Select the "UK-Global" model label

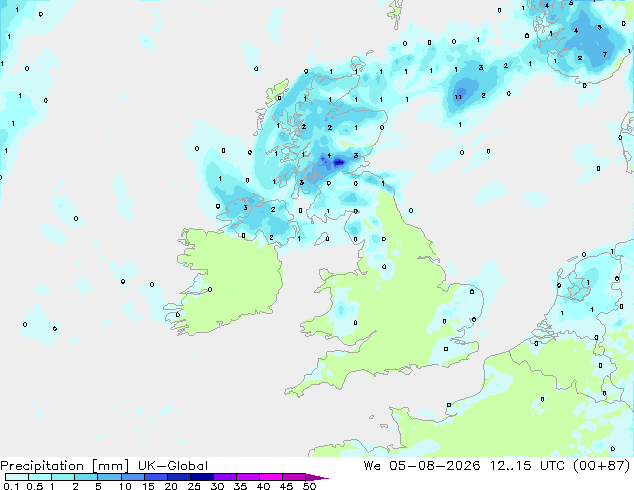coord(173,466)
